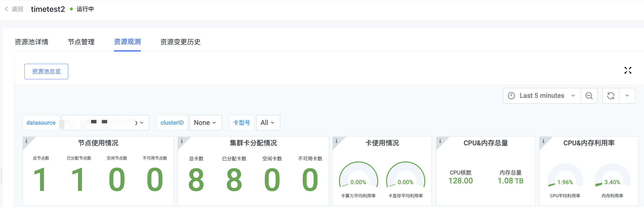Click the 卡显存平均利用率 gauge

pos(406,175)
